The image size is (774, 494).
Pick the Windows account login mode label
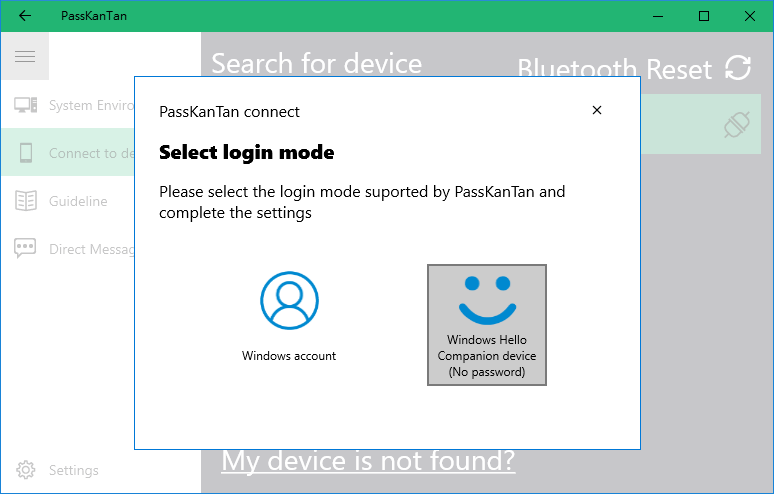coord(289,356)
